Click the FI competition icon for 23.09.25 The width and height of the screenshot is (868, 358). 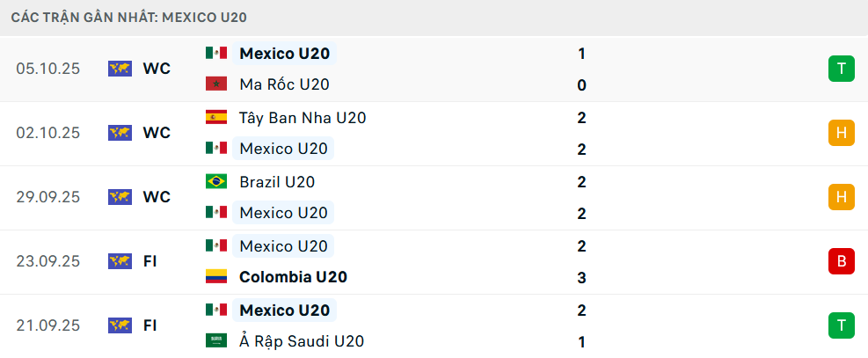[120, 261]
